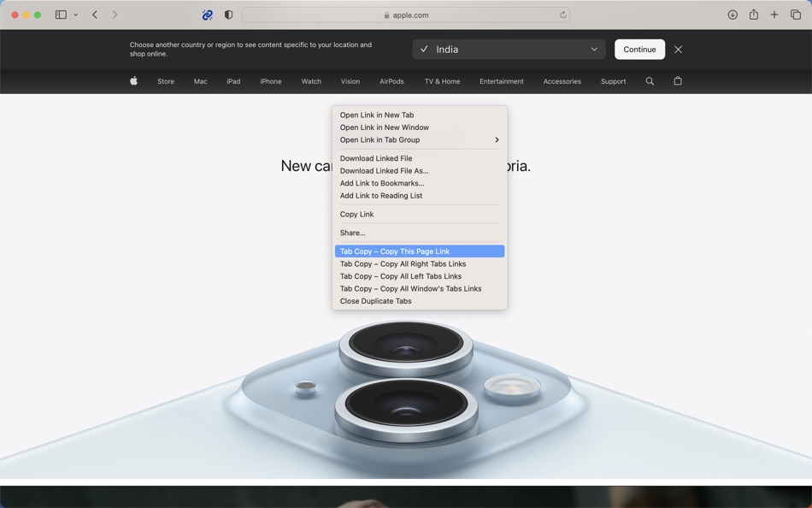Select Share… in context menu
This screenshot has width=812, height=508.
tap(420, 233)
